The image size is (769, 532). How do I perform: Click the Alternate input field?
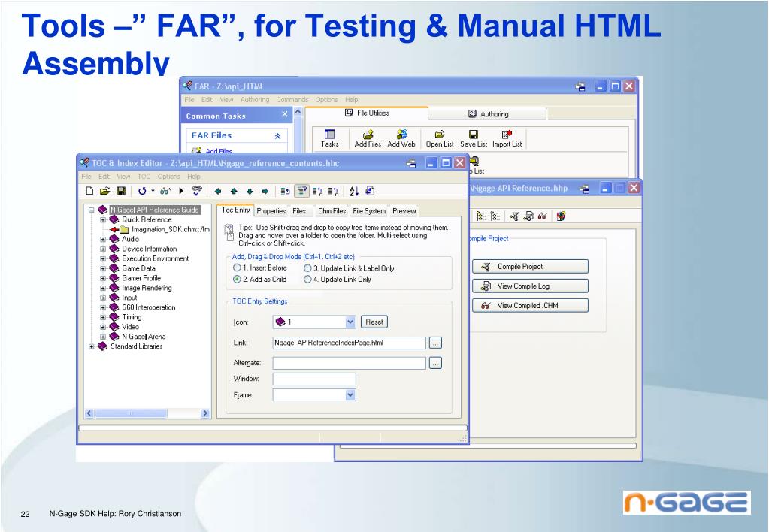click(350, 363)
